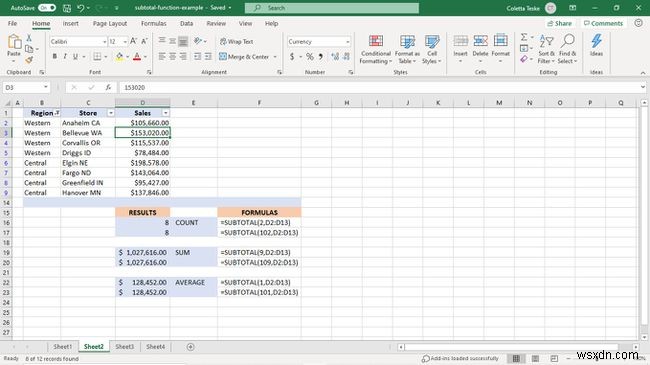This screenshot has height=365, width=650.
Task: Click the Ideas lightning icon
Action: pos(597,41)
